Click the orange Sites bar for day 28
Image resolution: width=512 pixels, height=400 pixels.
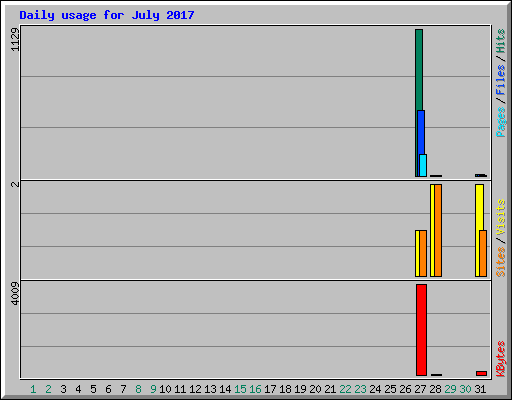click(x=438, y=230)
